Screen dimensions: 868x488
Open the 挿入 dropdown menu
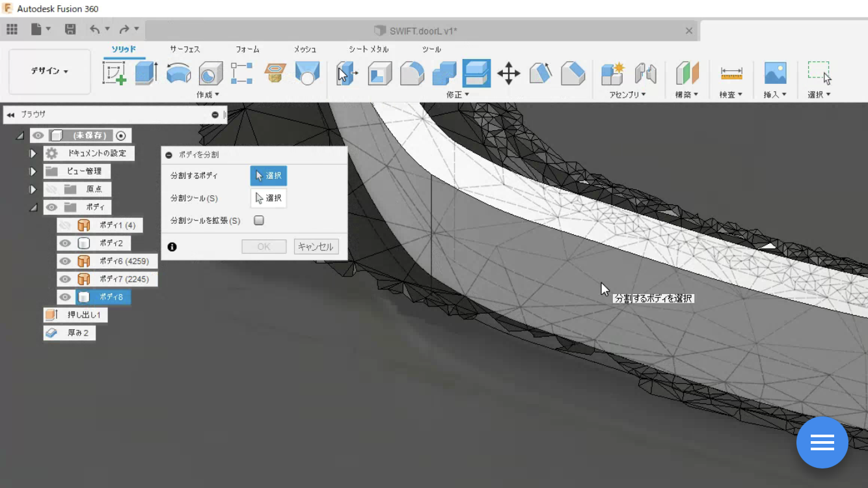775,95
